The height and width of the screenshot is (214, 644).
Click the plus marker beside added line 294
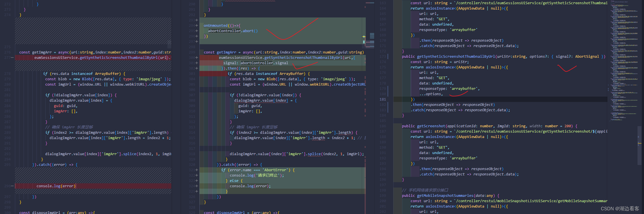(197, 25)
